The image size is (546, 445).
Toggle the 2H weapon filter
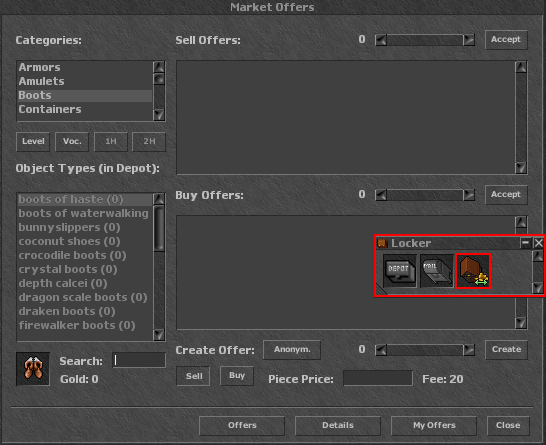click(149, 142)
